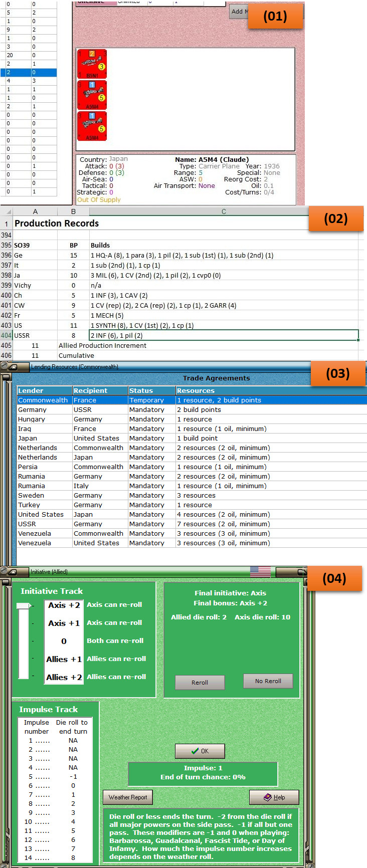Click the United States to Japan row
Image resolution: width=367 pixels, height=868 pixels.
[192, 514]
